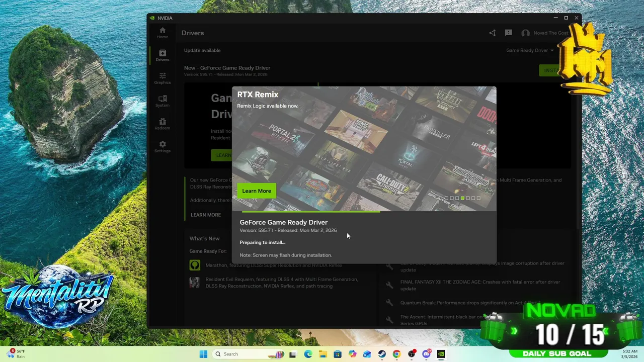Select the last carousel slide indicator
Image resolution: width=644 pixels, height=362 pixels.
click(x=478, y=198)
